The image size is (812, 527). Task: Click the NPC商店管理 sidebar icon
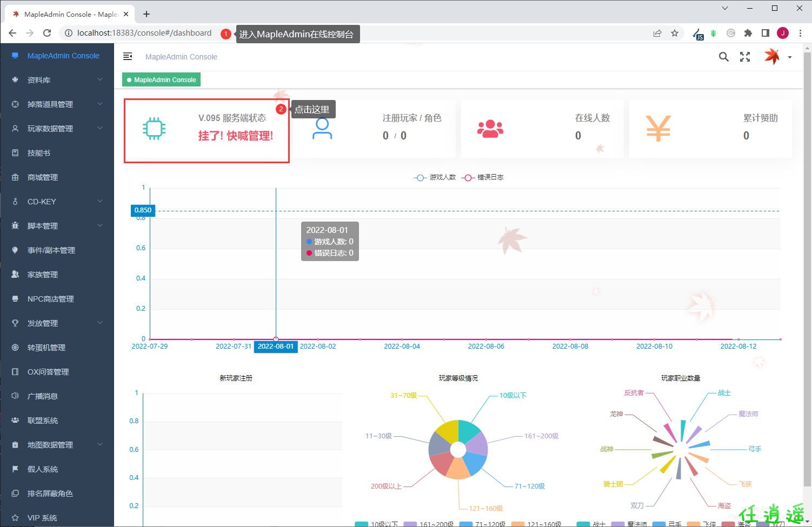click(15, 299)
